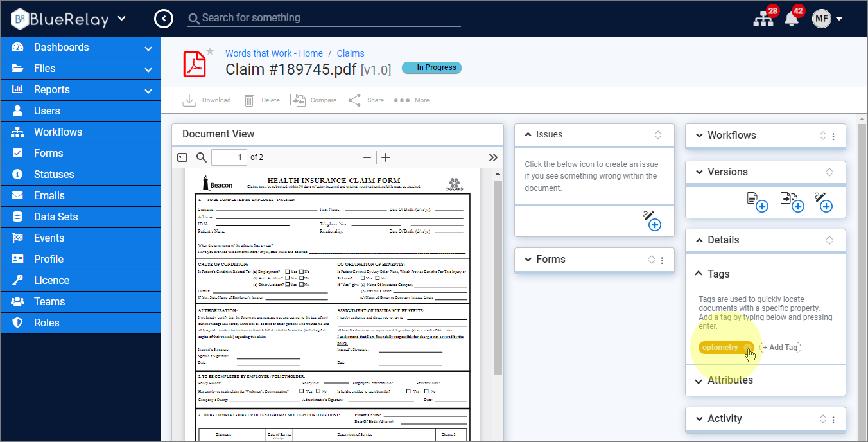Download the document
Image resolution: width=868 pixels, height=442 pixels.
(x=206, y=100)
